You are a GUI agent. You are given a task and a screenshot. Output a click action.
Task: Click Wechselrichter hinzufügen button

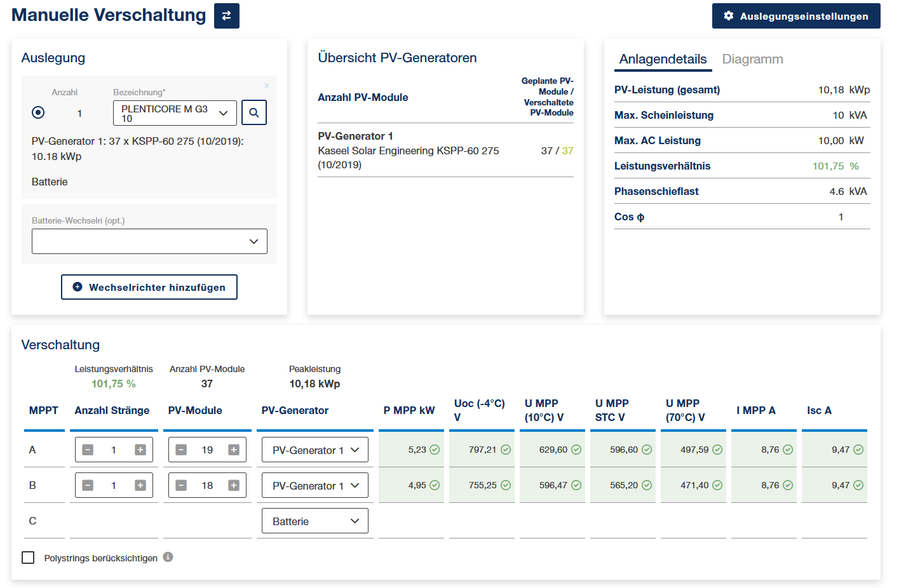149,287
